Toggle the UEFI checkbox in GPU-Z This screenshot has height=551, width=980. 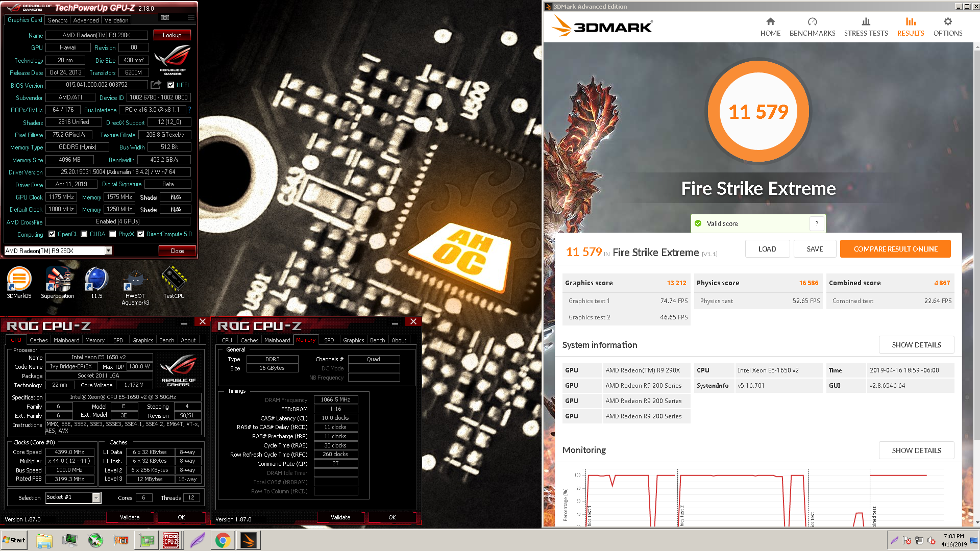pyautogui.click(x=171, y=85)
